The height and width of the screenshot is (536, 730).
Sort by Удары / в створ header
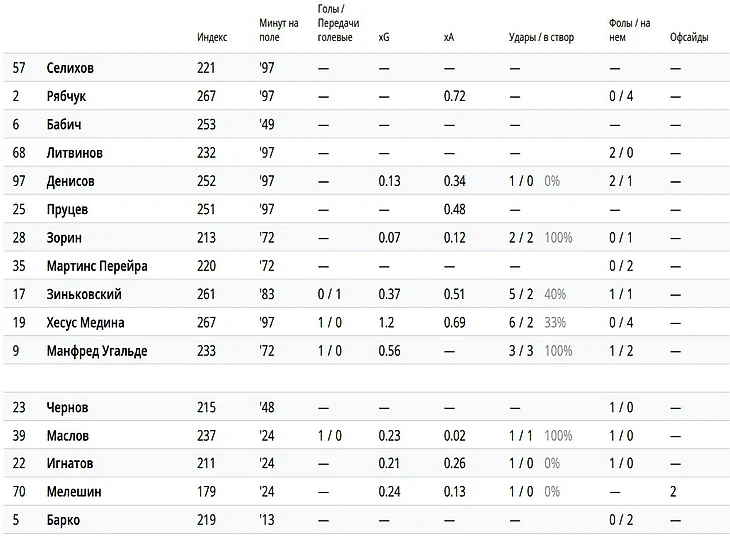pos(539,37)
